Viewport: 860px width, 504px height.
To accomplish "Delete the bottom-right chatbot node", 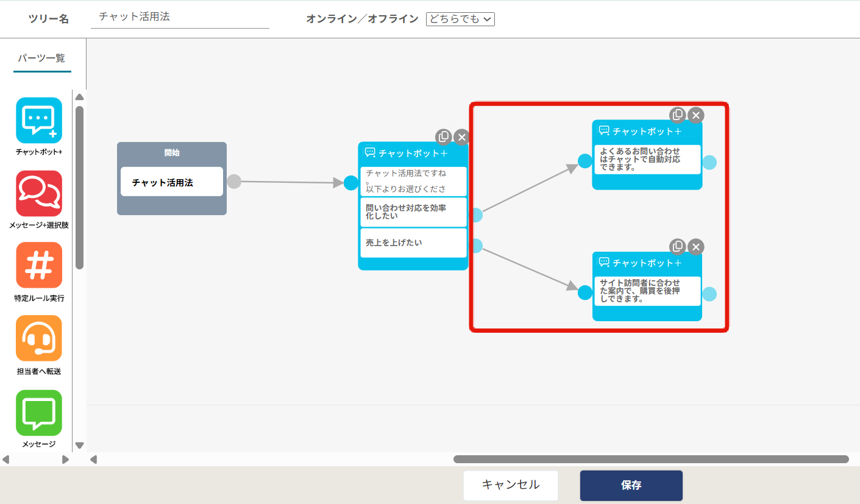I will pos(695,247).
